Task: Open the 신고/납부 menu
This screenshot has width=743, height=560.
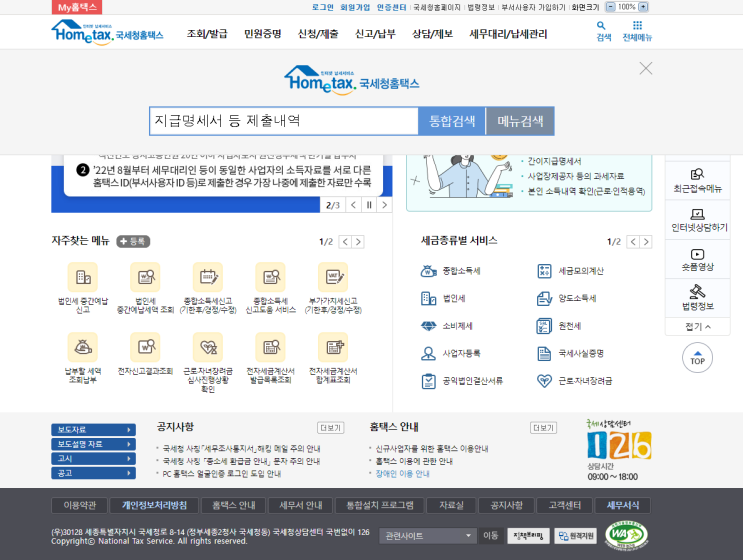Action: pyautogui.click(x=375, y=34)
